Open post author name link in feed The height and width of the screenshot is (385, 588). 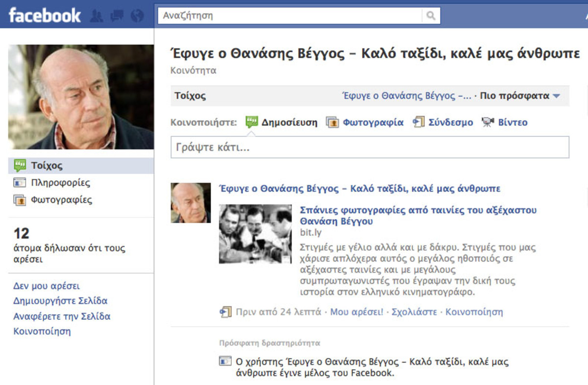359,189
